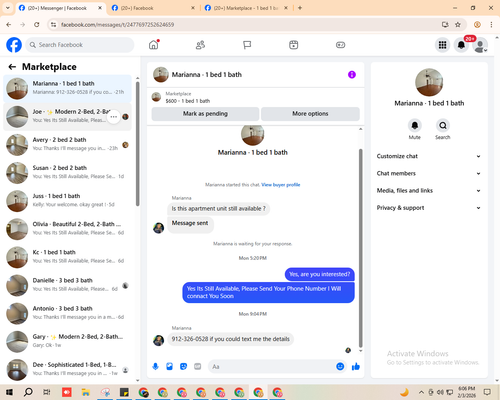Click the conversation list scrollbar
Screen dimensions: 500x400
pyautogui.click(x=138, y=144)
